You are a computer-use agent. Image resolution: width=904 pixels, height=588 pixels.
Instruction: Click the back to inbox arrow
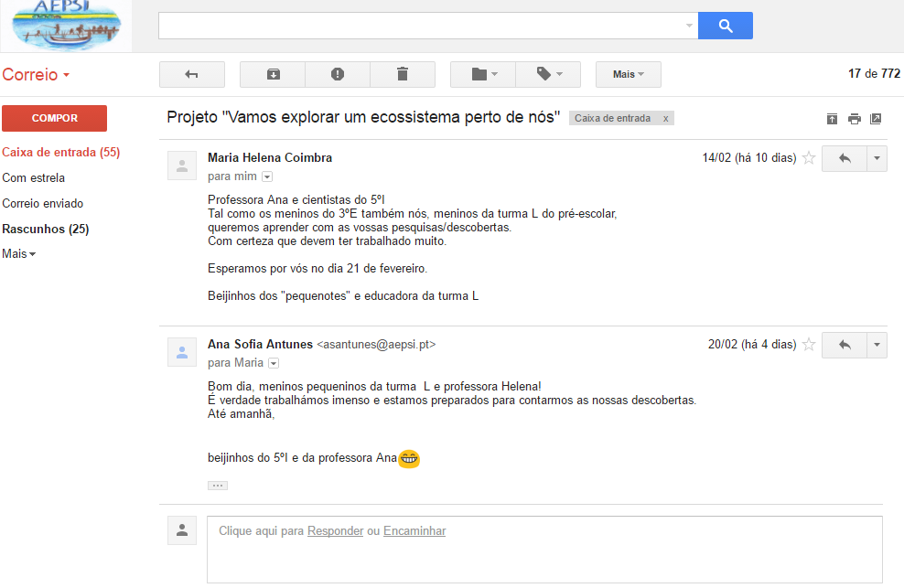click(x=191, y=74)
